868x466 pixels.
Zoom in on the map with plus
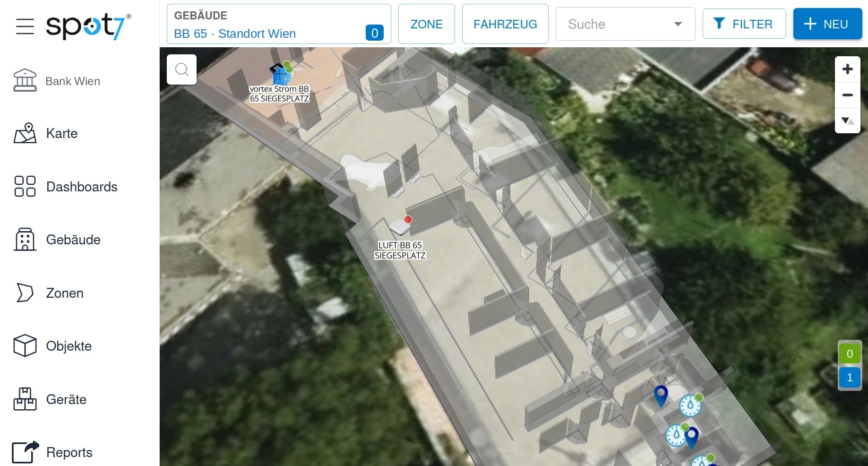848,69
